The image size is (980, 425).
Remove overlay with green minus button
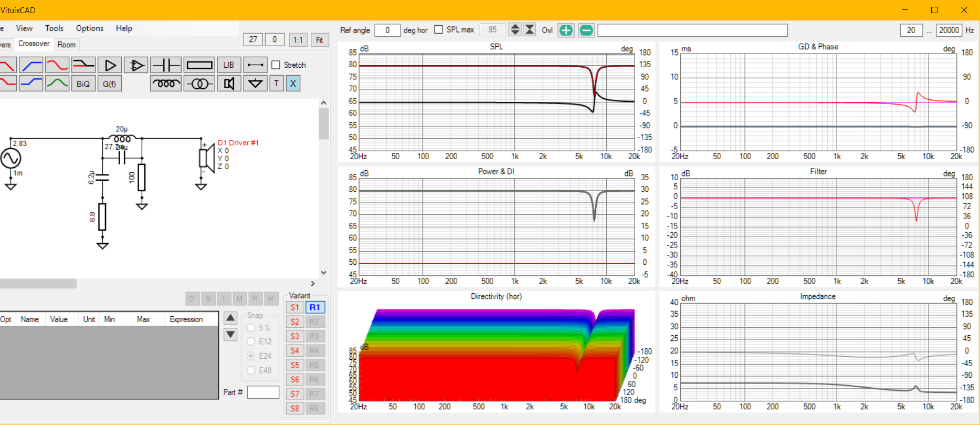[586, 30]
